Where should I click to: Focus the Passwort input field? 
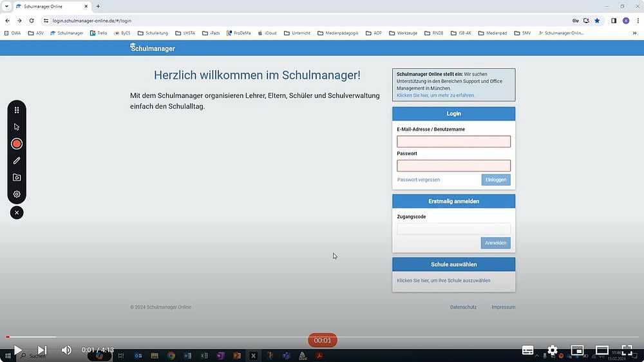[x=453, y=166]
